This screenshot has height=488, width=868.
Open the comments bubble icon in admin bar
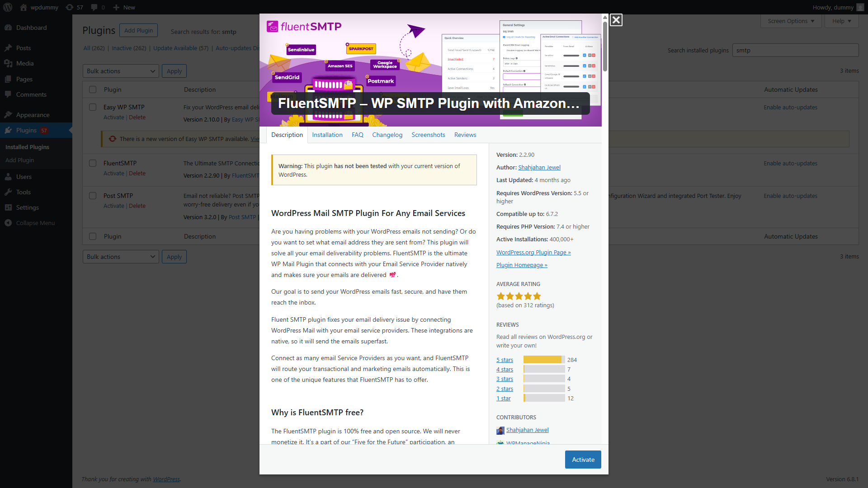94,7
